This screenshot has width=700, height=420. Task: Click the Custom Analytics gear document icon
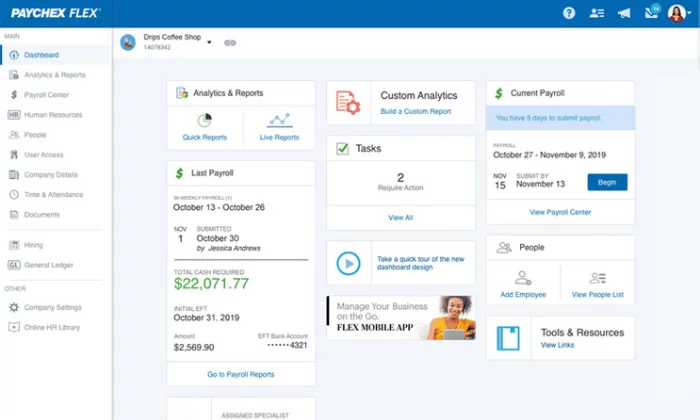point(348,103)
